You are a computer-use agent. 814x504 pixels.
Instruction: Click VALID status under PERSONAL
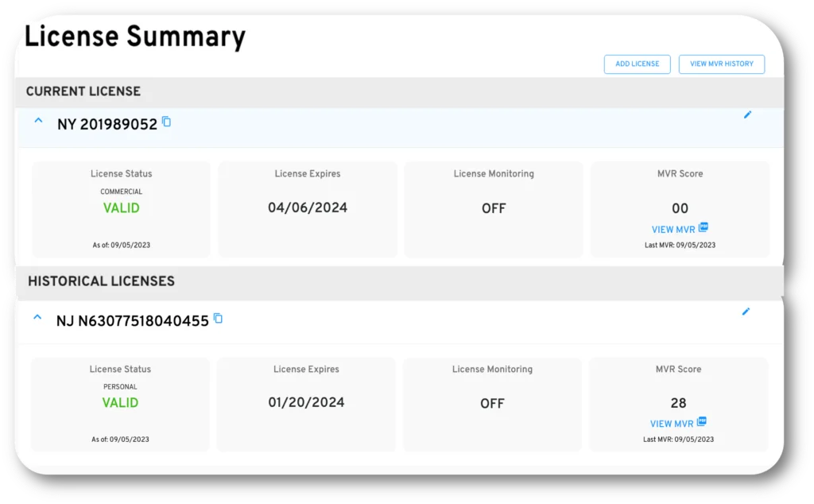tap(120, 403)
